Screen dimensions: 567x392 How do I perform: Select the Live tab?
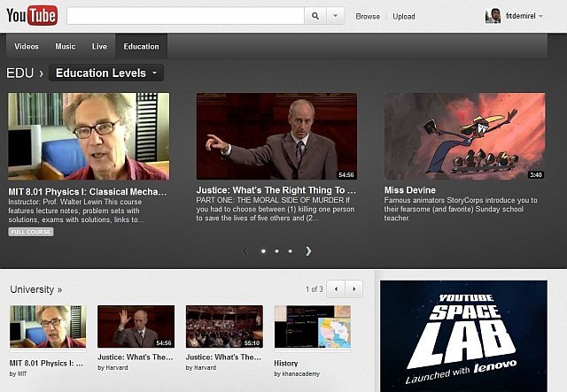point(99,46)
